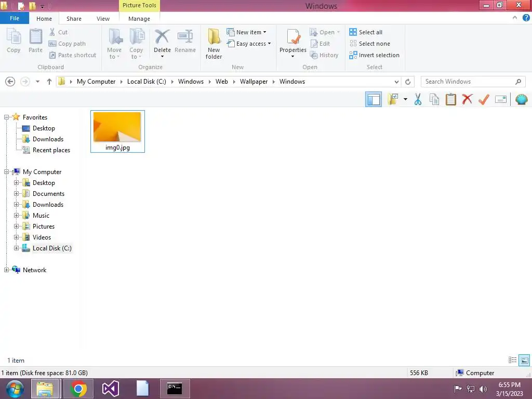
Task: Select Downloads under Favorites
Action: click(48, 139)
